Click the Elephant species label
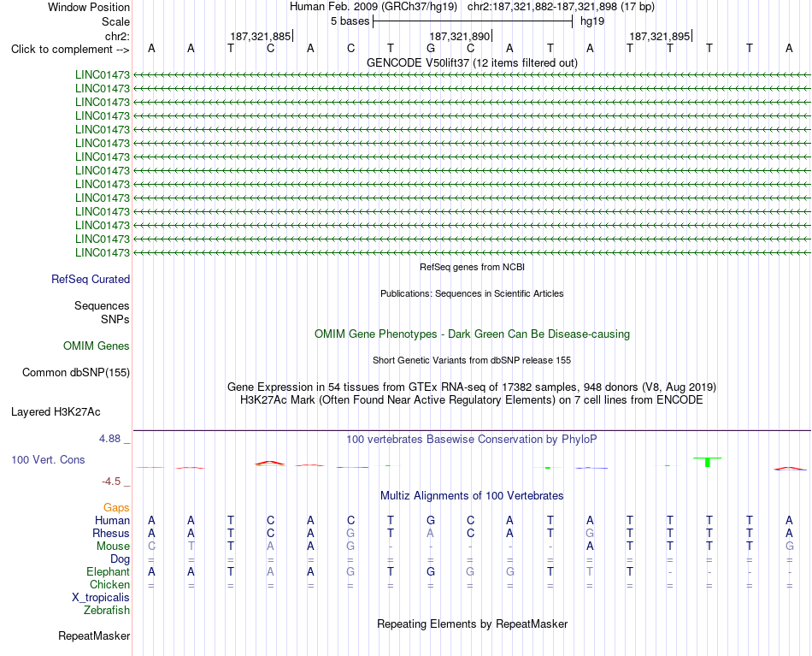Screen dimensions: 812x656 pyautogui.click(x=109, y=572)
